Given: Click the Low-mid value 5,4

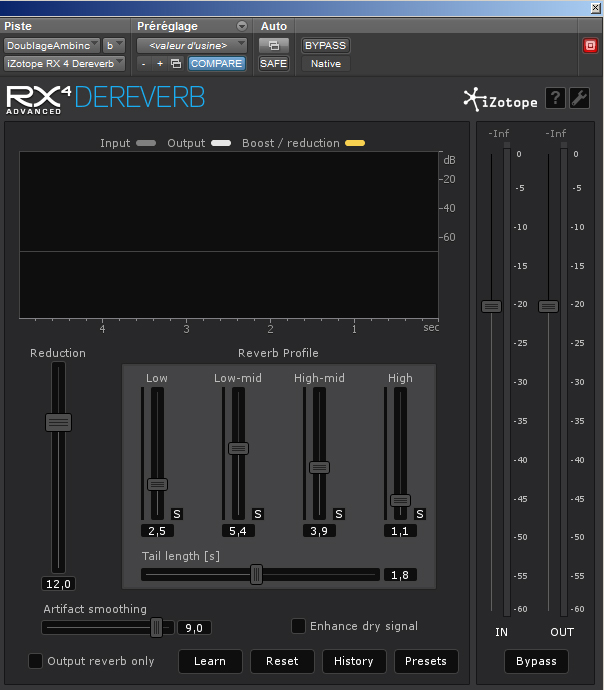Looking at the screenshot, I should point(238,531).
